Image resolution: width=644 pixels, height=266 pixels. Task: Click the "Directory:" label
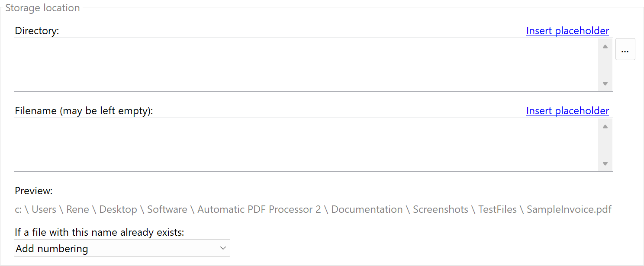pos(37,31)
